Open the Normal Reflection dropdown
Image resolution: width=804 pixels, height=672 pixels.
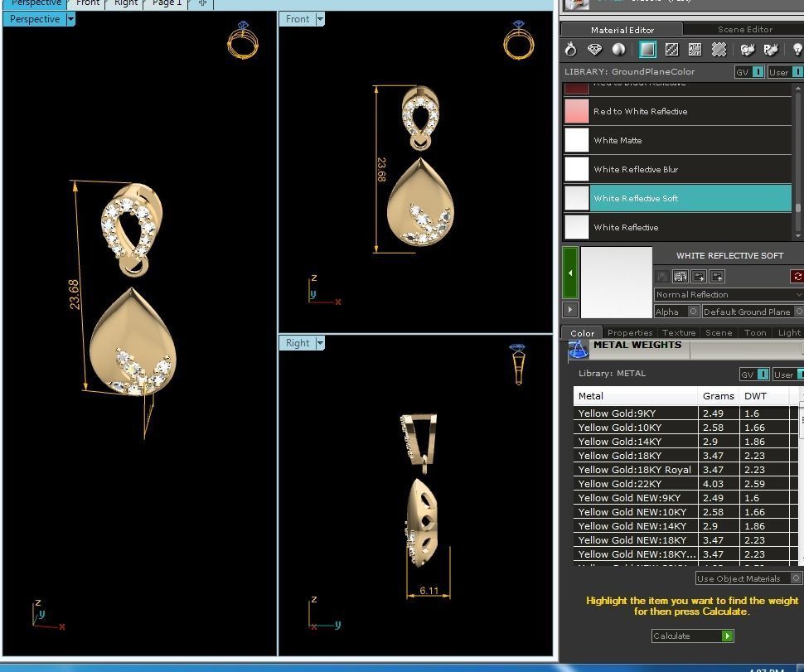(729, 295)
